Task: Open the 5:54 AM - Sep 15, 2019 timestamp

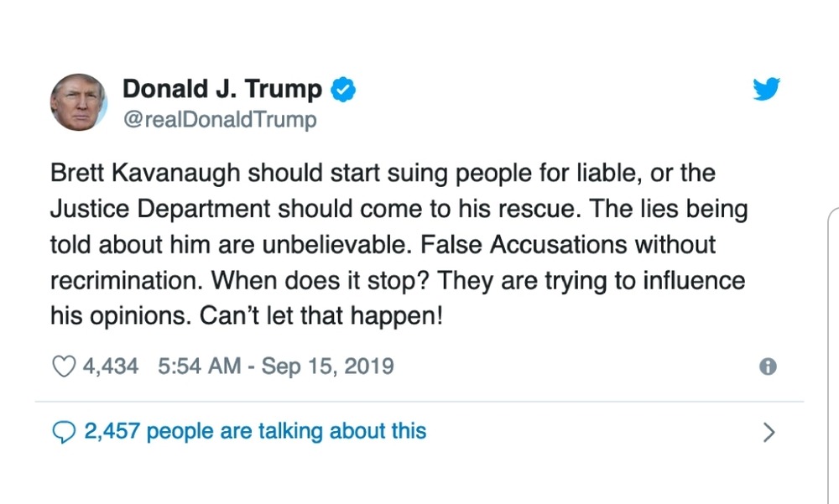Action: tap(275, 366)
